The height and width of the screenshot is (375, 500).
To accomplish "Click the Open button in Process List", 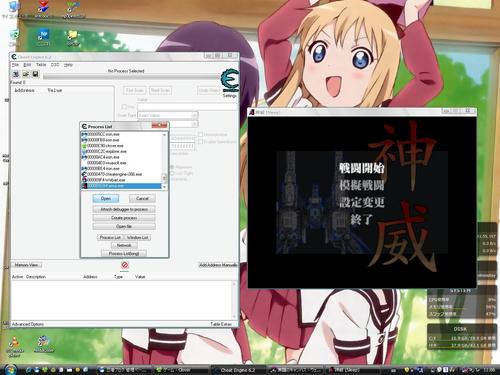I will tap(106, 198).
